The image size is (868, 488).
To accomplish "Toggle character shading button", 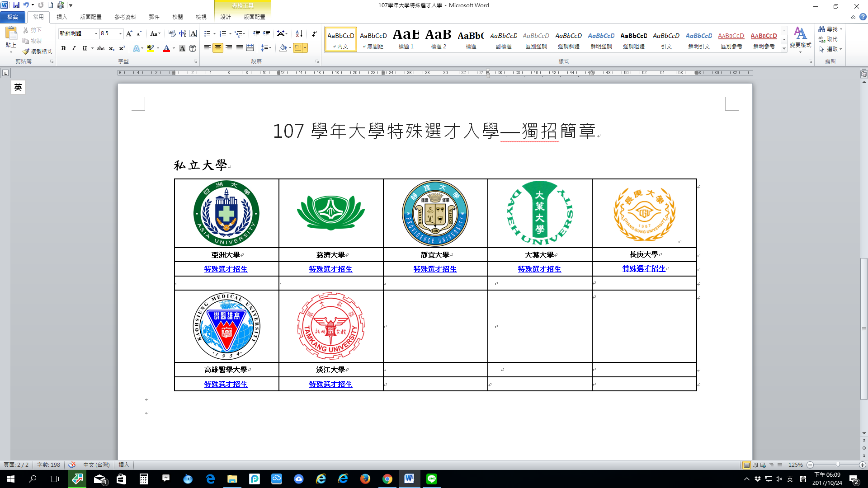I will point(182,48).
